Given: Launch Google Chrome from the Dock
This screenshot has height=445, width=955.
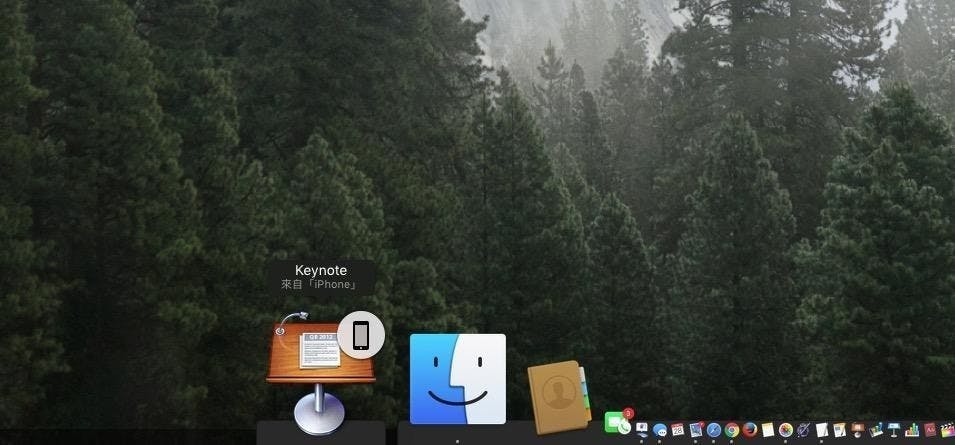Looking at the screenshot, I should 731,430.
